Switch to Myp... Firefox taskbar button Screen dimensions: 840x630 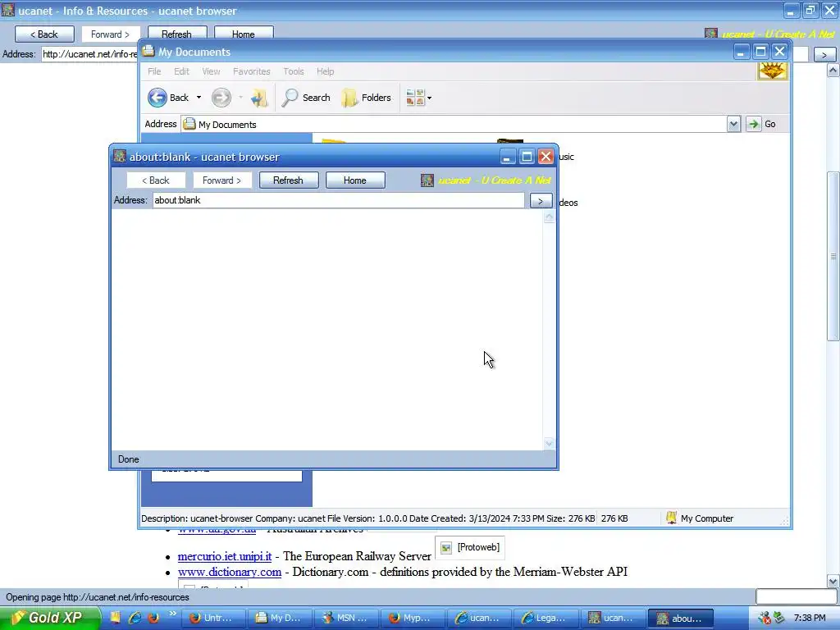[413, 618]
